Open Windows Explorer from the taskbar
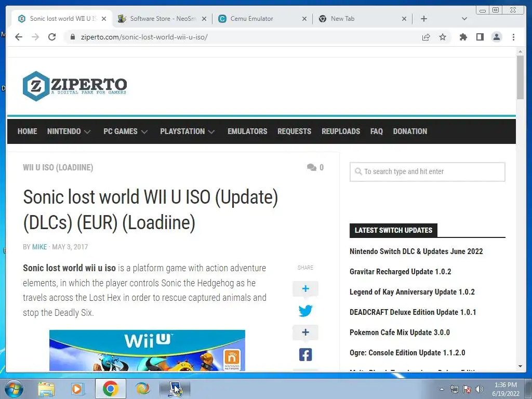The height and width of the screenshot is (399, 532). tap(46, 389)
